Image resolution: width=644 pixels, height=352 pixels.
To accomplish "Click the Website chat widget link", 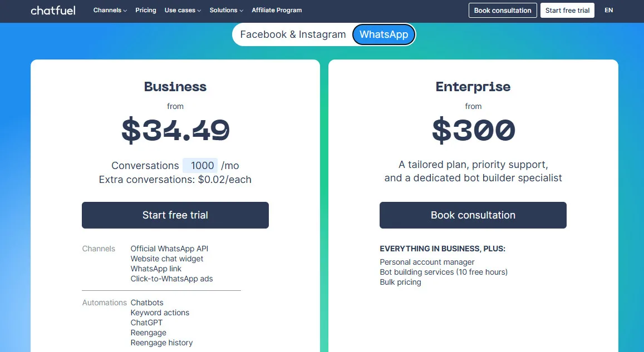I will point(166,259).
